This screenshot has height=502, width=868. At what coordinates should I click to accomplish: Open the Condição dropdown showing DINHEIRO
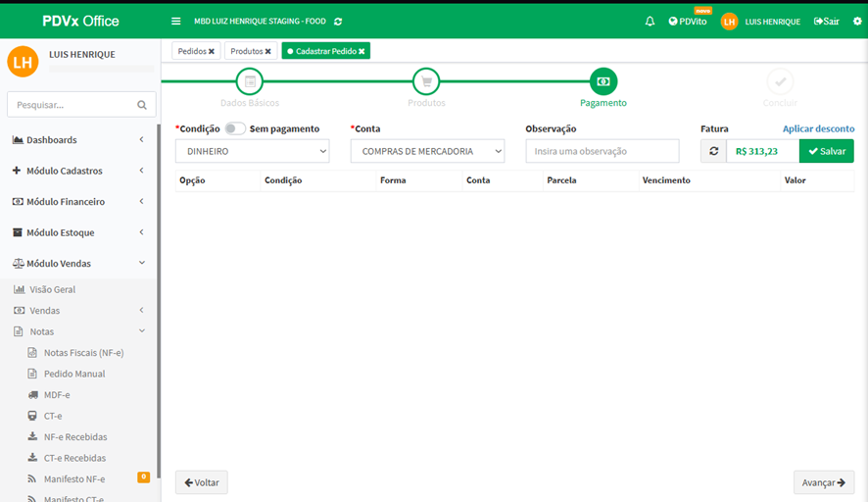[x=253, y=151]
